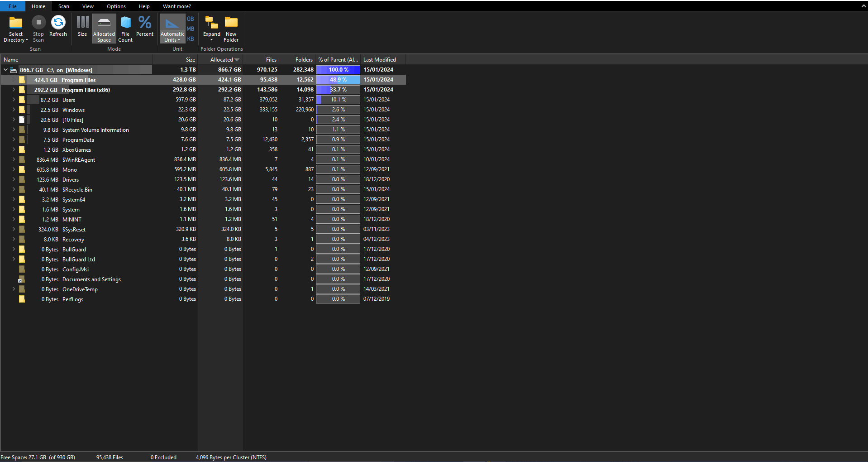Expand the Windows folder
Viewport: 868px width, 462px height.
pos(14,110)
